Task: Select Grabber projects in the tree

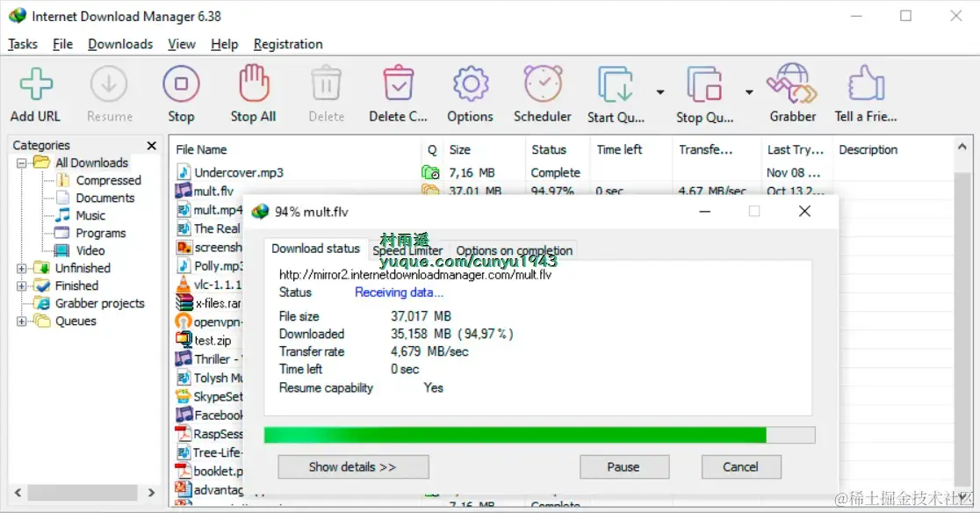Action: [x=100, y=303]
